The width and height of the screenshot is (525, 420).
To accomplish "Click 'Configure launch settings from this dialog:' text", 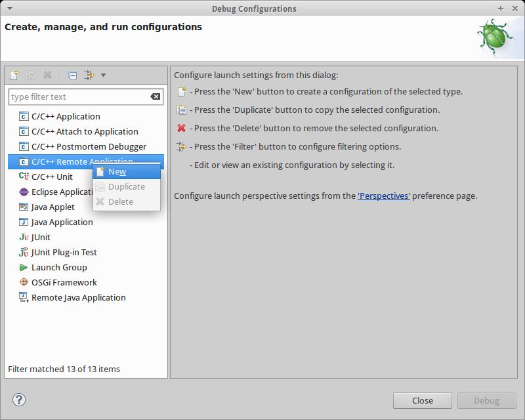I will tap(256, 75).
